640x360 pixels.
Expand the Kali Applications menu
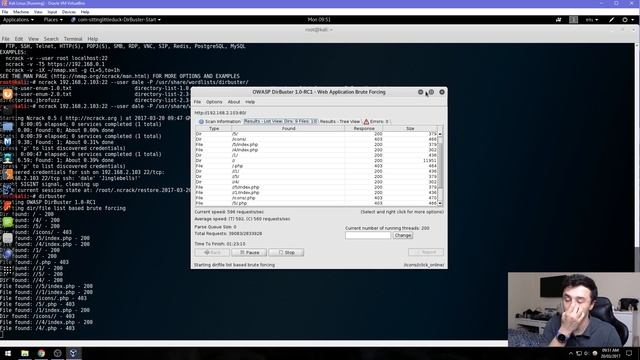(18, 20)
